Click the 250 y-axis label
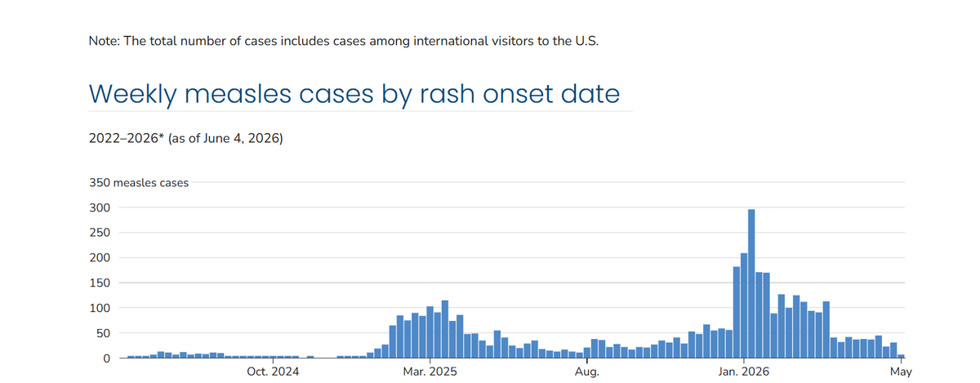980x383 pixels. pos(99,233)
